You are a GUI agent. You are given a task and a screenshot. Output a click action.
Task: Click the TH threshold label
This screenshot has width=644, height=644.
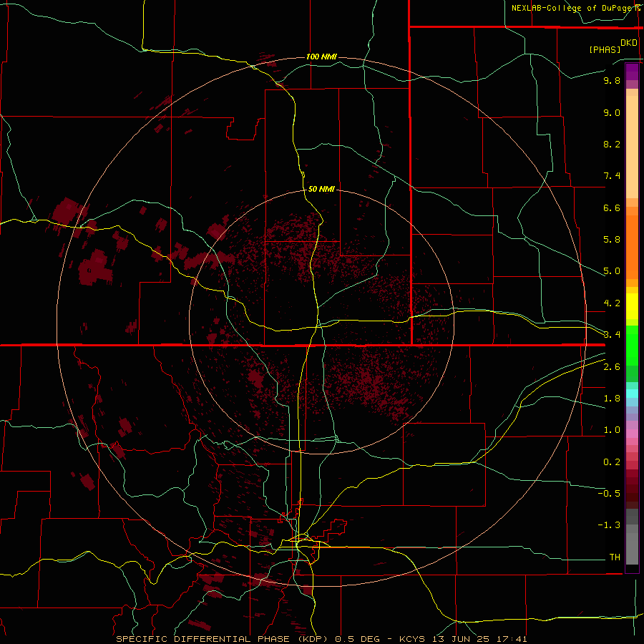615,557
